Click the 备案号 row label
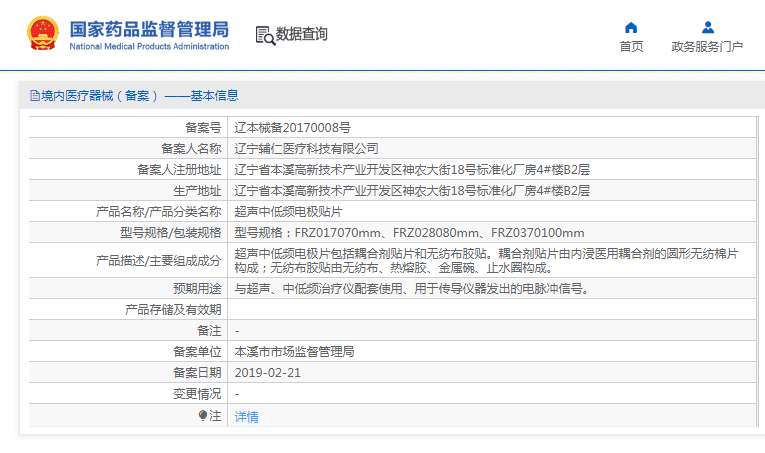765x453 pixels. click(203, 128)
